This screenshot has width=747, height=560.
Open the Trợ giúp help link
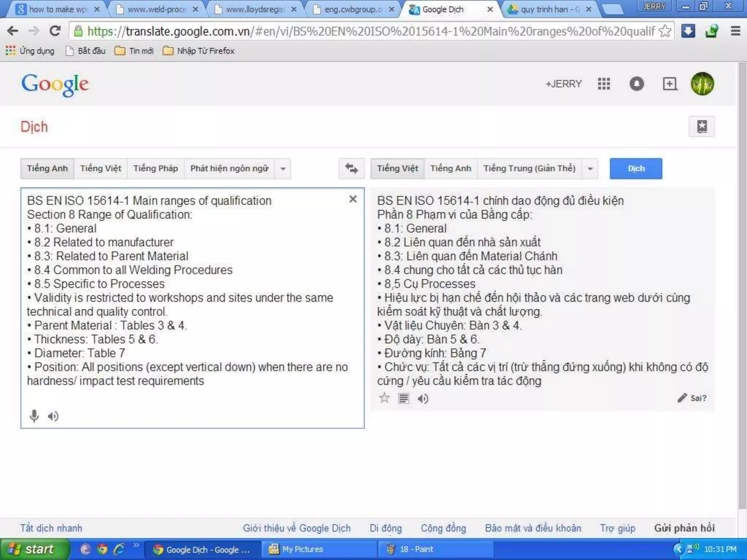(x=618, y=528)
